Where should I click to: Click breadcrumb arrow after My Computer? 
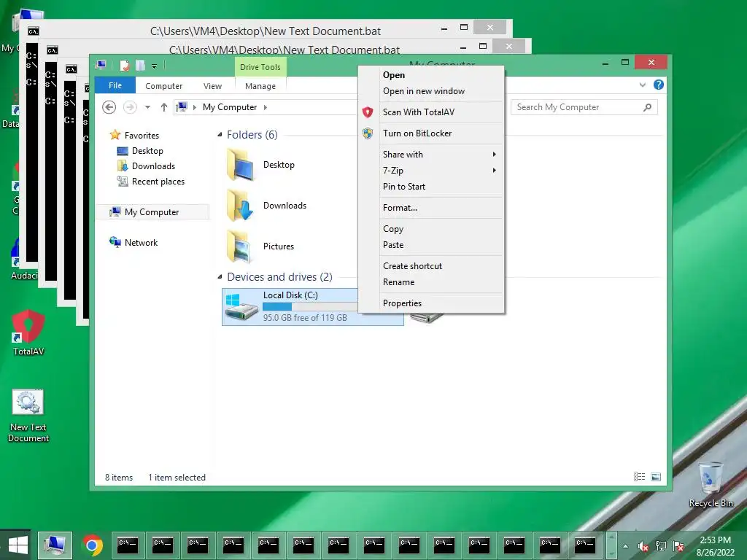click(266, 107)
